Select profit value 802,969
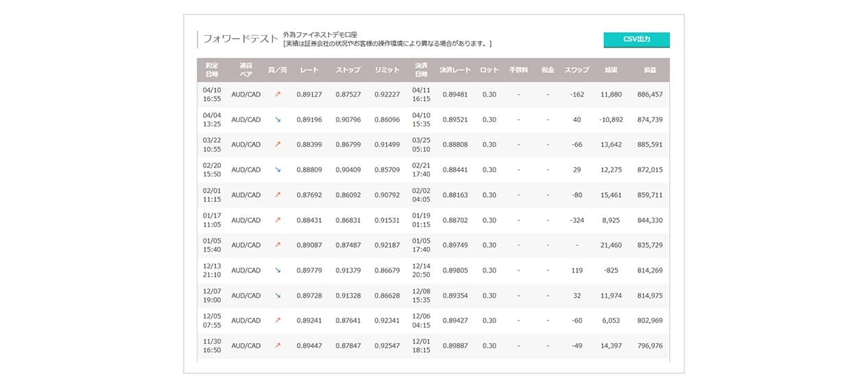The width and height of the screenshot is (868, 387). tap(650, 320)
